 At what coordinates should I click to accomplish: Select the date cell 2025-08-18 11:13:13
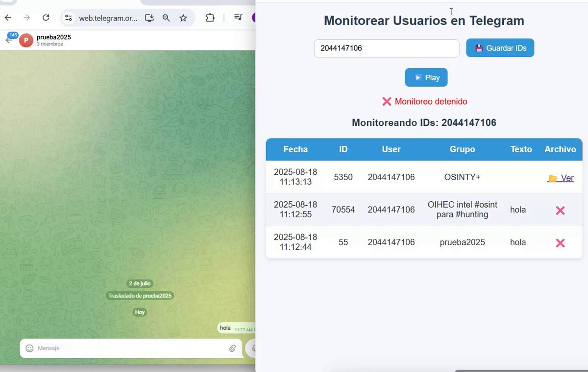[295, 177]
